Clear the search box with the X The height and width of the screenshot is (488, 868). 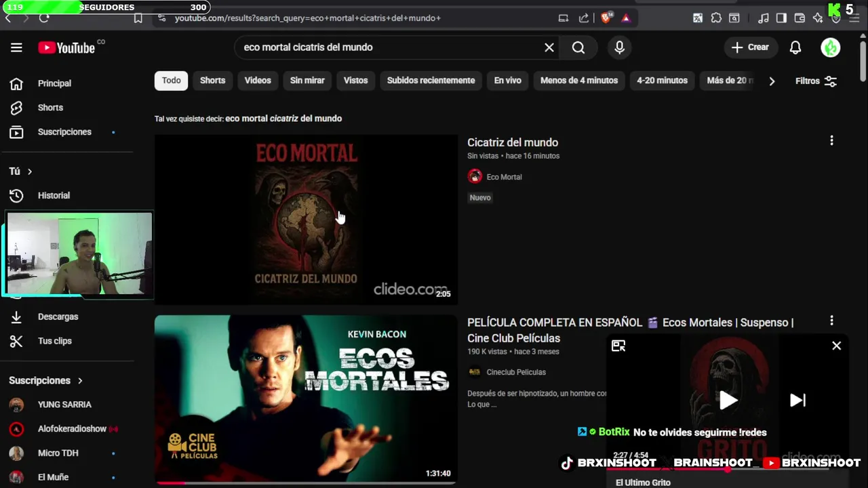click(549, 47)
